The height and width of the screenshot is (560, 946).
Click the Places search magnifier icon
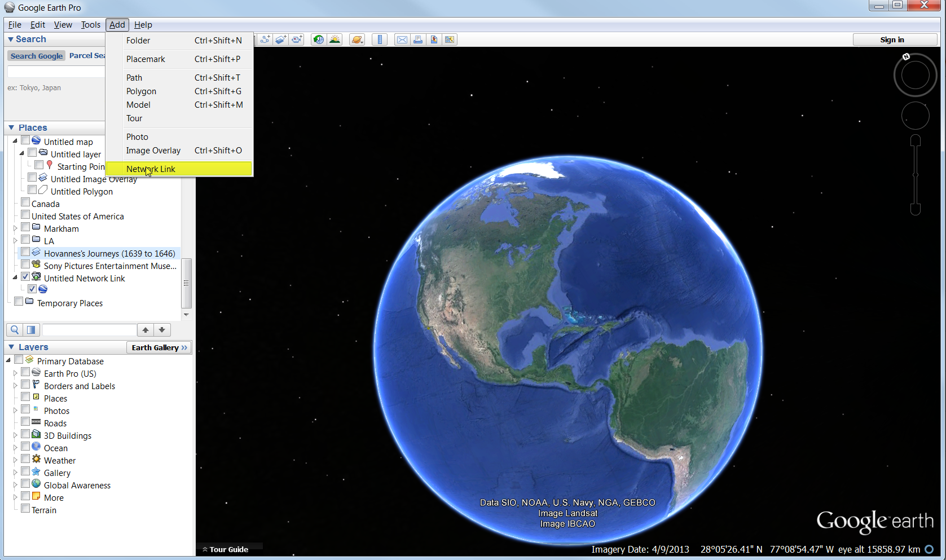coord(15,330)
